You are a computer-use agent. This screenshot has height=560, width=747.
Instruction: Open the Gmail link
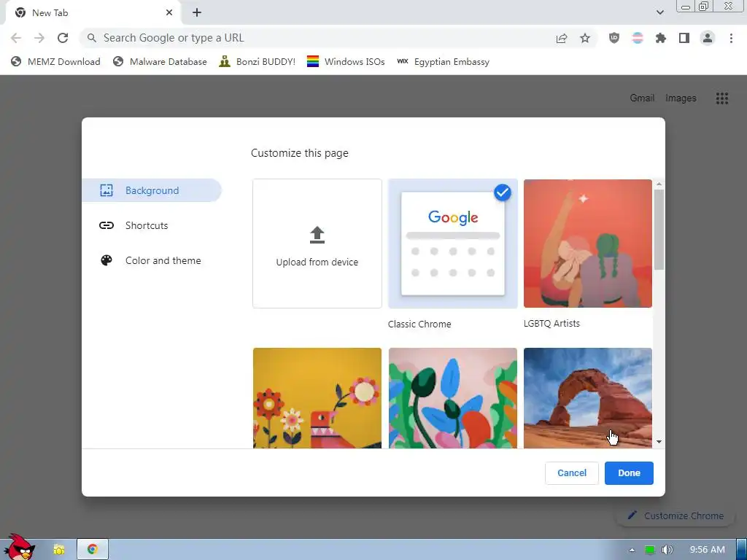(642, 98)
